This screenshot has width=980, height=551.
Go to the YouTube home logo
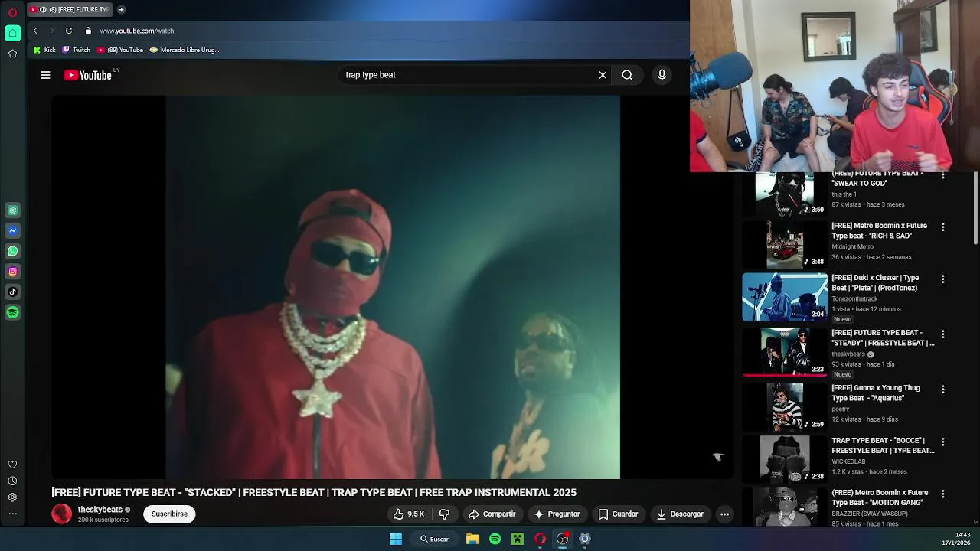88,75
